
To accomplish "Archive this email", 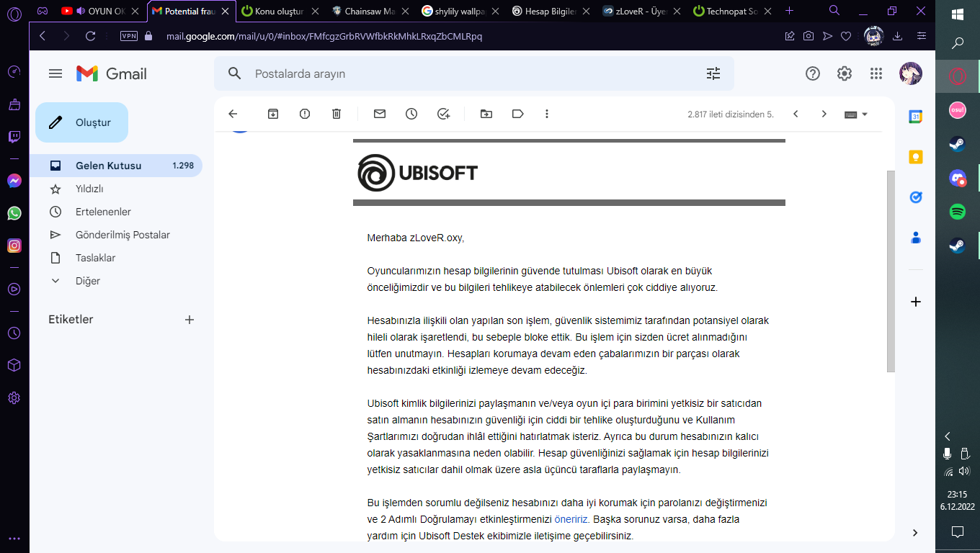I will (x=273, y=114).
